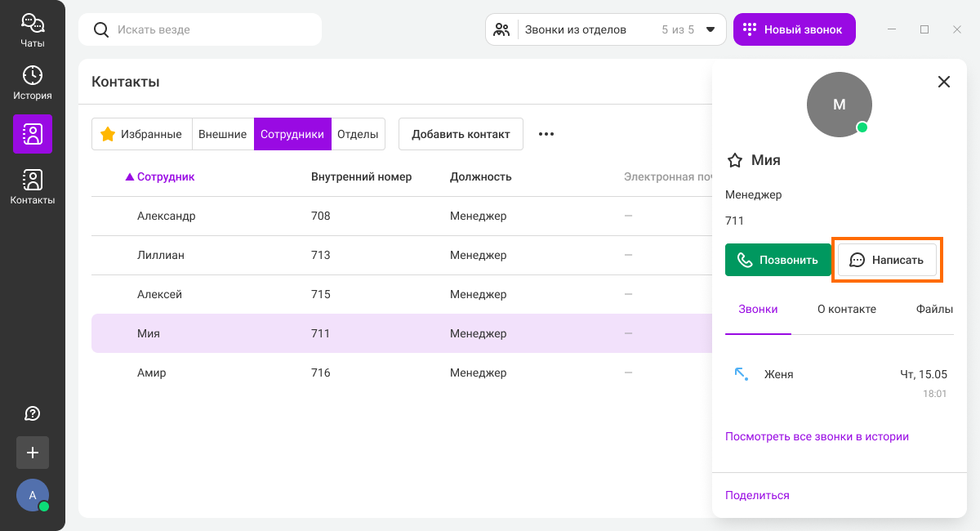
Task: Select the Александр contact row
Action: (x=167, y=216)
